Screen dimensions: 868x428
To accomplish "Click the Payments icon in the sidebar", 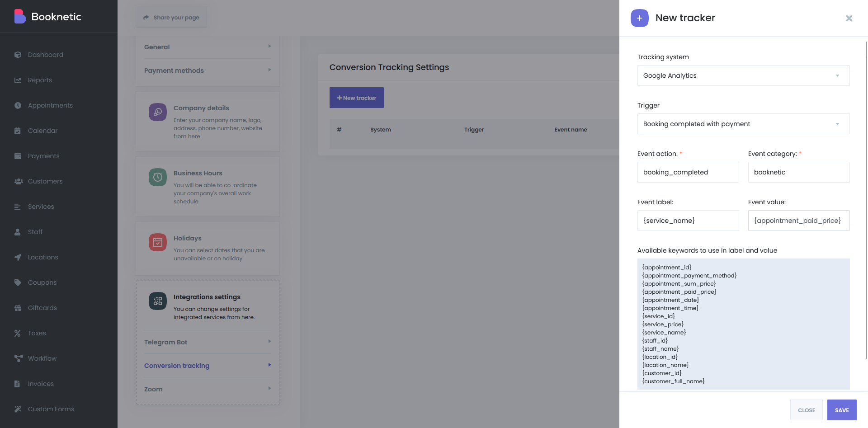I will coord(18,156).
